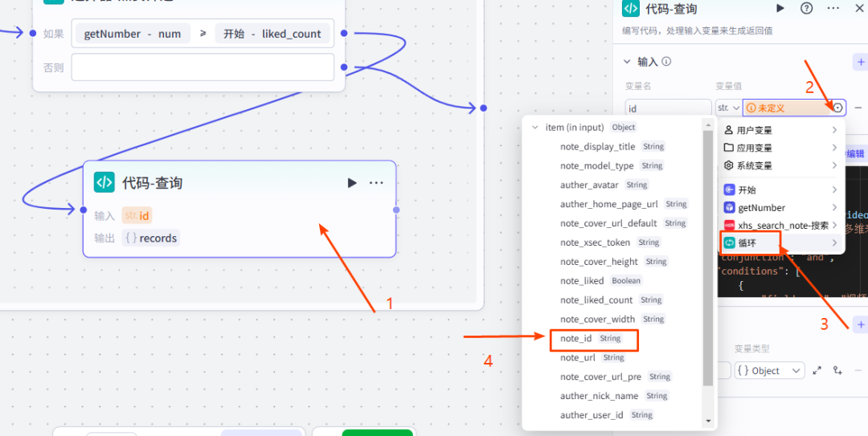The width and height of the screenshot is (868, 436).
Task: Open the Object variable type dropdown
Action: (x=769, y=370)
